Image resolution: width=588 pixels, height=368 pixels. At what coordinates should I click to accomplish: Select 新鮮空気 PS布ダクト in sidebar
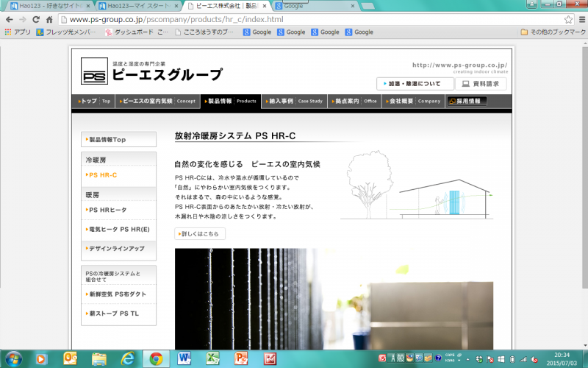click(118, 294)
